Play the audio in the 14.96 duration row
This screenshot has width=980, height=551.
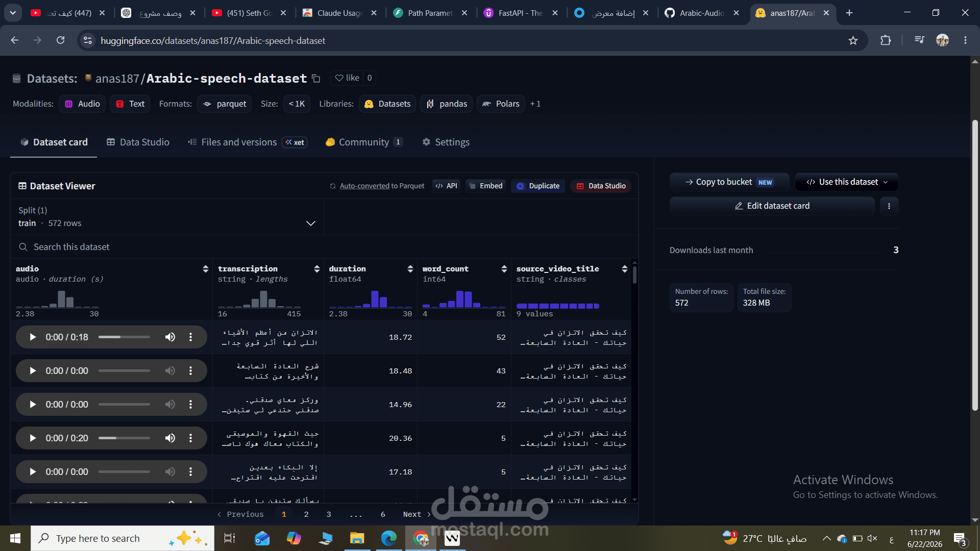(x=33, y=405)
